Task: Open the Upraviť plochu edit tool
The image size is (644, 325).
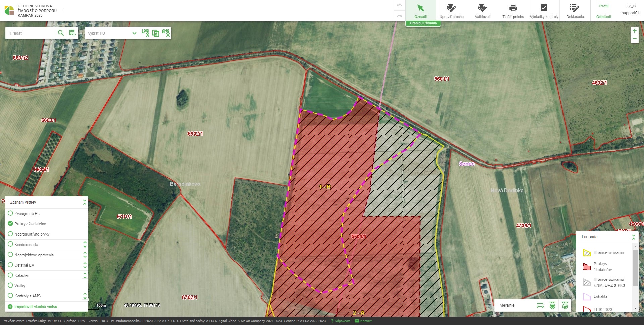Action: click(451, 11)
